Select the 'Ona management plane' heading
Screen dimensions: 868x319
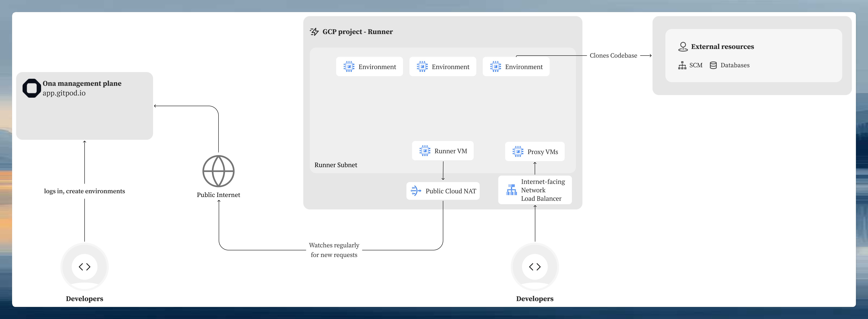[82, 83]
